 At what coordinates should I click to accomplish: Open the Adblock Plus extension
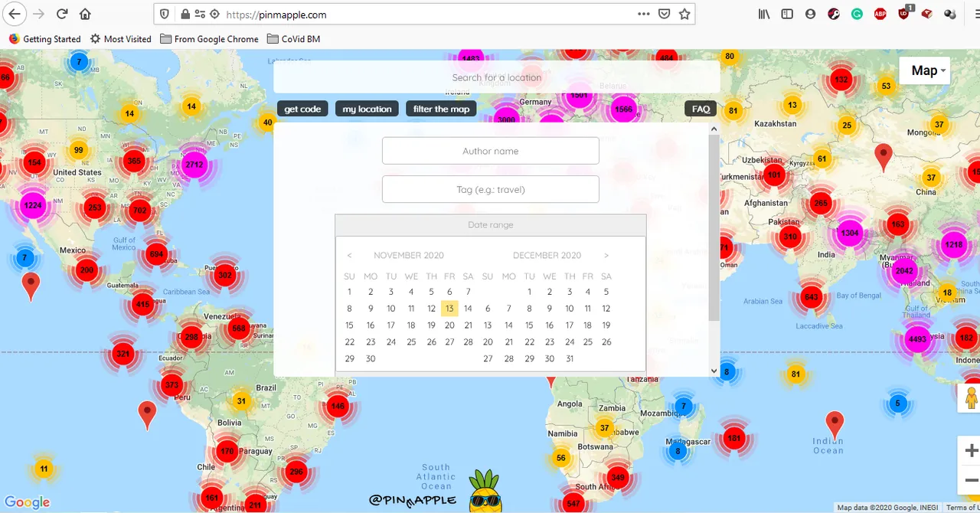coord(880,14)
